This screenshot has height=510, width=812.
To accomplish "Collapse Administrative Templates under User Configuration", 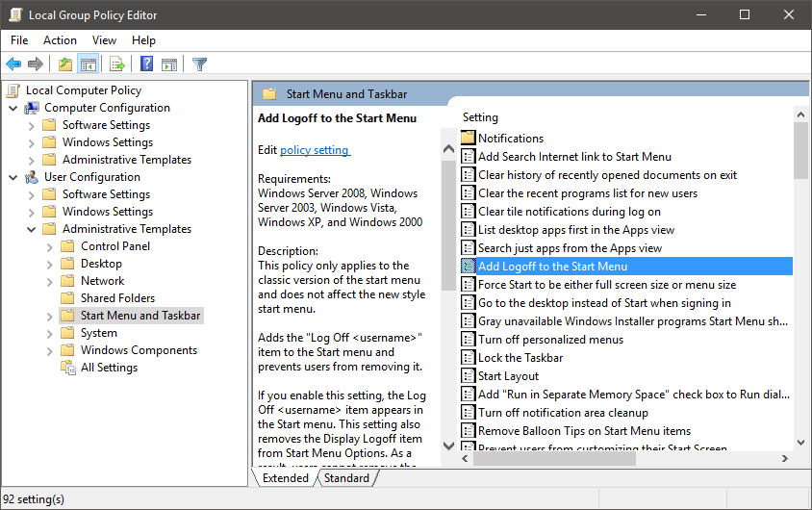I will click(x=32, y=229).
